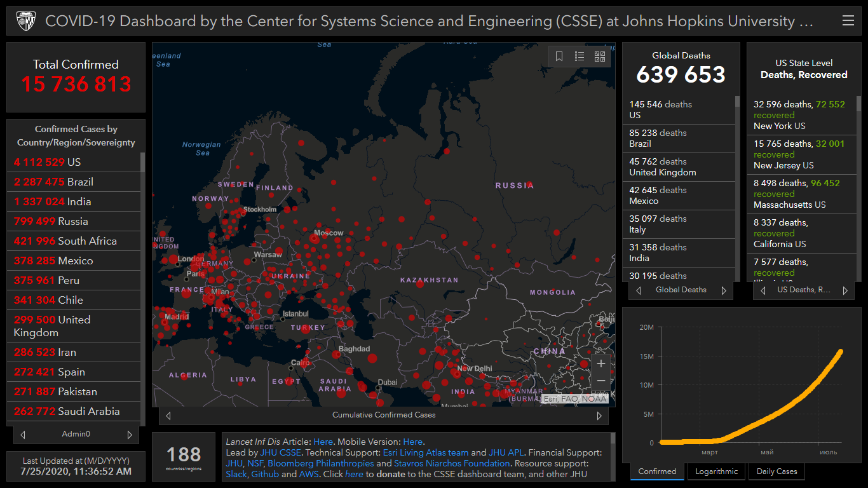Open the hamburger menu in the header
The width and height of the screenshot is (868, 488).
pos(848,21)
